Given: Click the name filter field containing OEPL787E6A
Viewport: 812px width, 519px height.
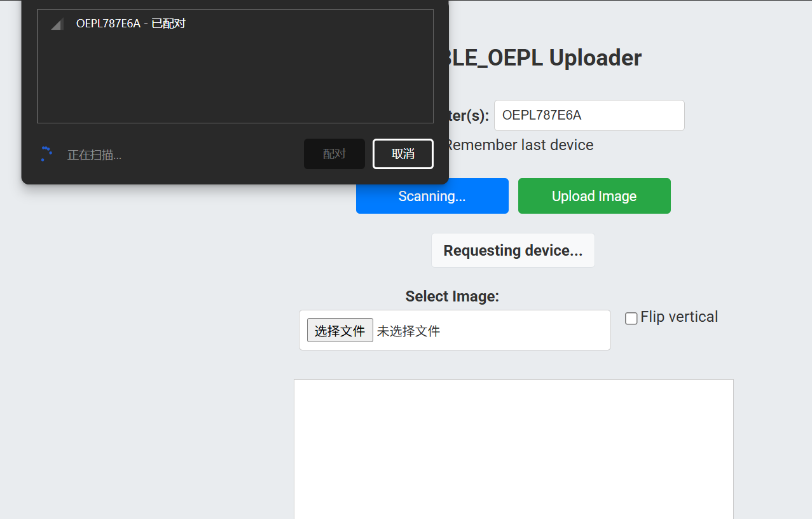Looking at the screenshot, I should click(x=589, y=115).
